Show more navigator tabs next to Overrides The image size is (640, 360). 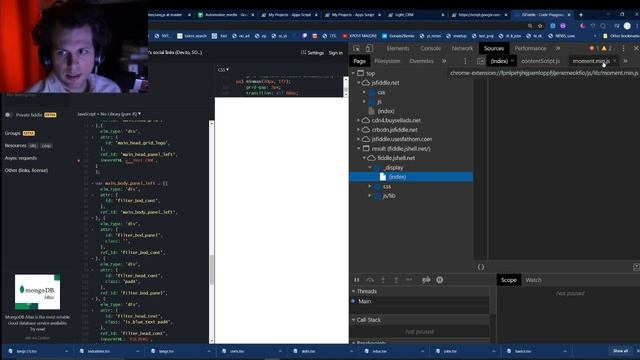pos(444,61)
